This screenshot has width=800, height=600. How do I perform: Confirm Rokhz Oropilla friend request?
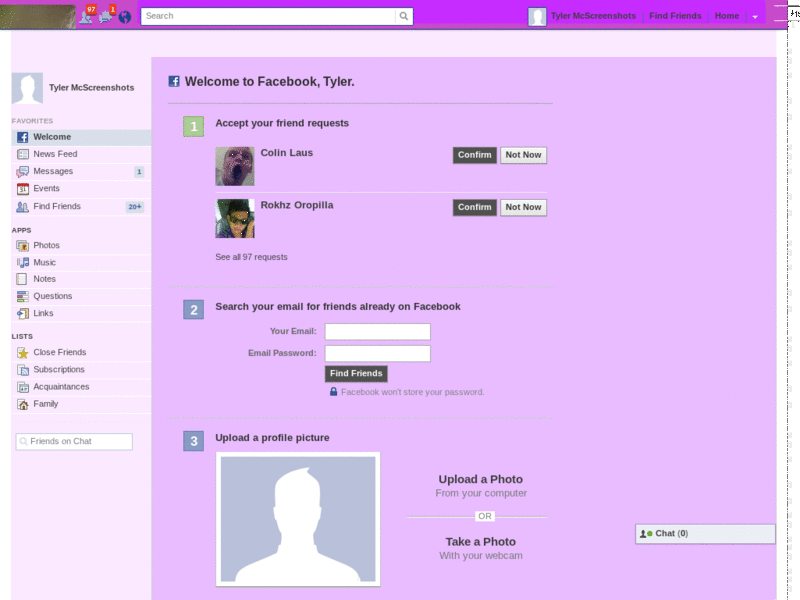point(474,207)
